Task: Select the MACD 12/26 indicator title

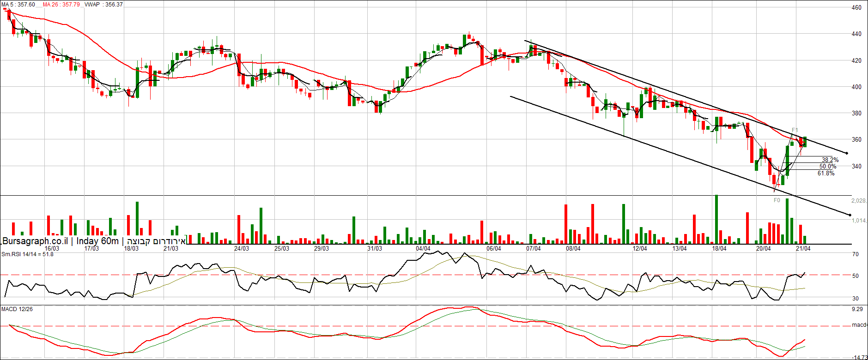Action: pyautogui.click(x=17, y=309)
